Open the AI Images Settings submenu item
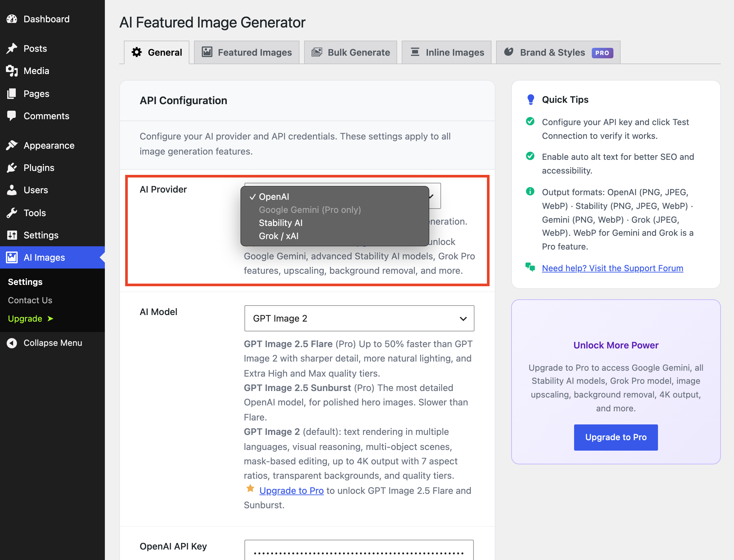 (x=25, y=282)
